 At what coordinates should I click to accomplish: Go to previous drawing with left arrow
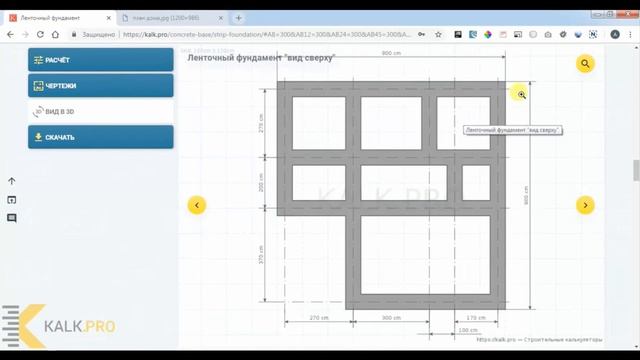point(197,205)
